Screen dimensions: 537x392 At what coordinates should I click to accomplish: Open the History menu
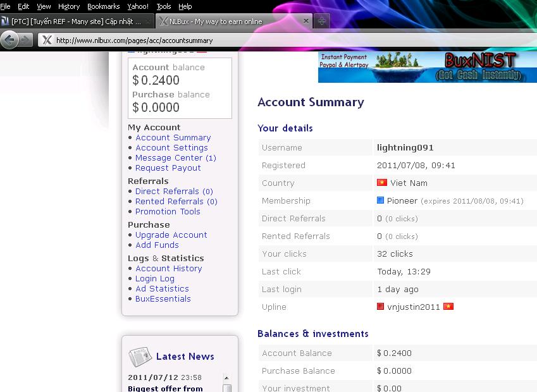tap(69, 6)
